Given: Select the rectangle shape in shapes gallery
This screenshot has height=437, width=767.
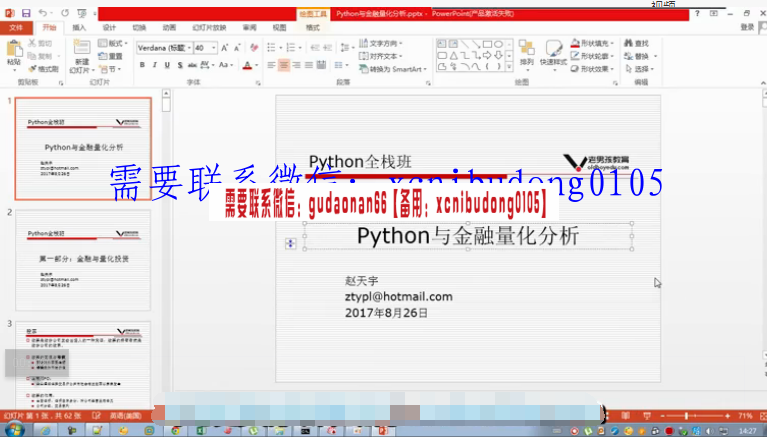Looking at the screenshot, I should click(487, 44).
